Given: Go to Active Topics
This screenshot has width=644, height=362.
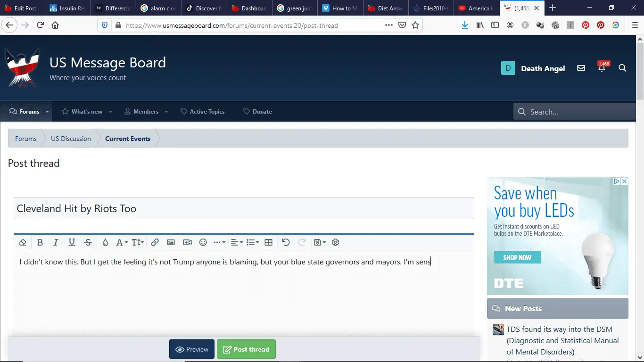Looking at the screenshot, I should coord(203,112).
